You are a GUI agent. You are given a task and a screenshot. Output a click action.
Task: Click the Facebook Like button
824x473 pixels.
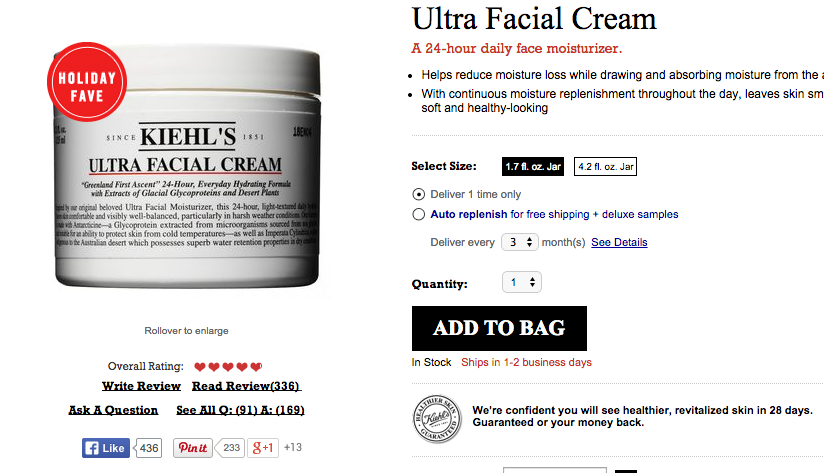coord(106,448)
